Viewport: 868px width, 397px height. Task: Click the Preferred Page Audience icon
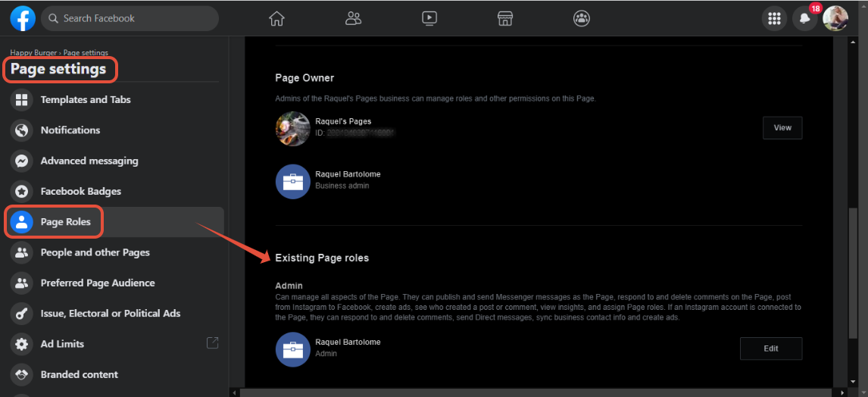[22, 283]
